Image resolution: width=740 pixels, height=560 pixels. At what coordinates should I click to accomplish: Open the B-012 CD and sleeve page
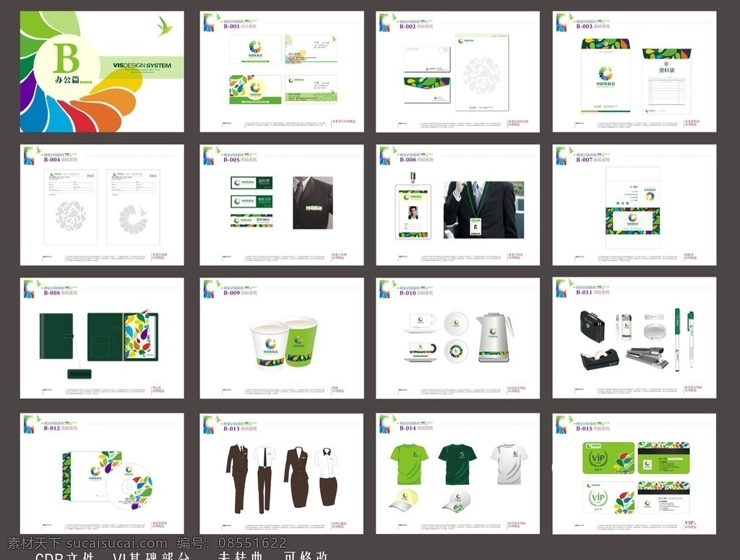[102, 474]
